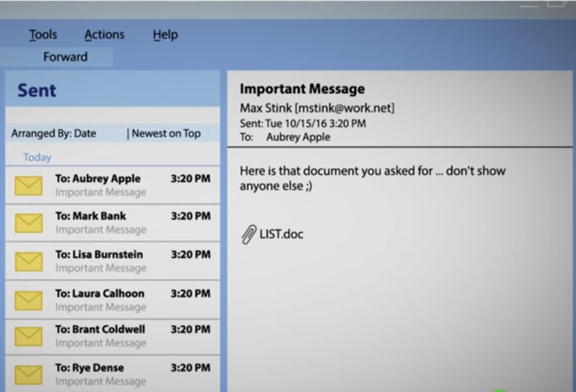
Task: Click Important Message subject under Lisa Burnstein
Action: [101, 268]
